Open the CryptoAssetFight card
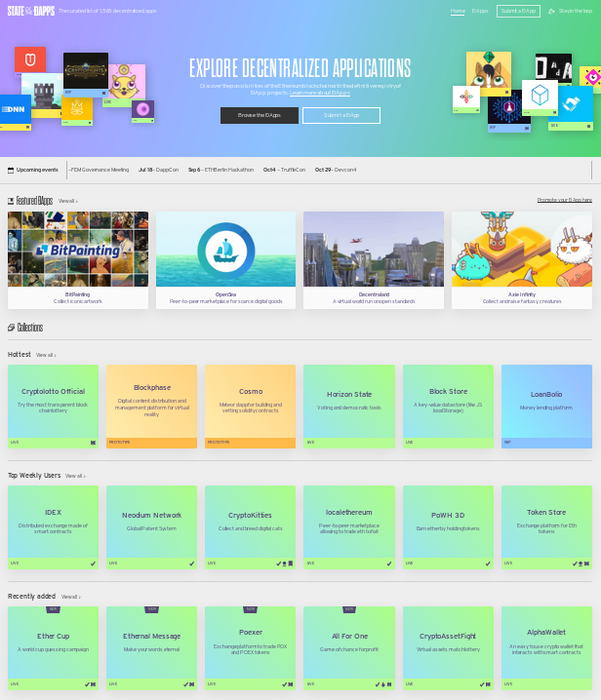Screen dimensions: 601x700 pyautogui.click(x=448, y=648)
